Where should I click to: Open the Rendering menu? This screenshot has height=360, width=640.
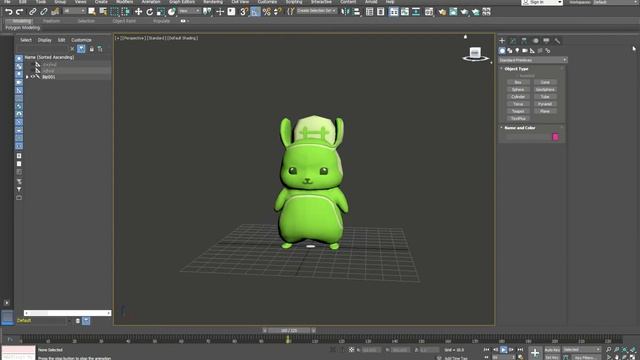tap(213, 2)
